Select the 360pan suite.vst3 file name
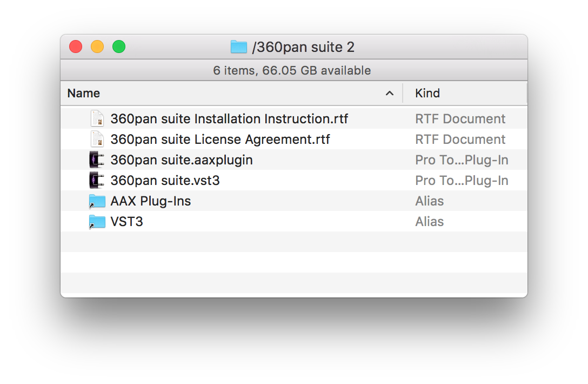The width and height of the screenshot is (588, 384). [165, 181]
